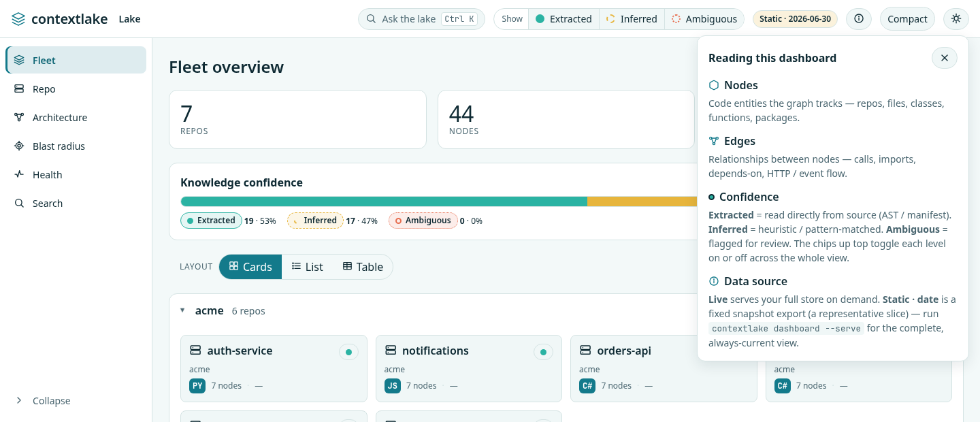
Task: Click the 44 NODES stat card
Action: tap(566, 119)
